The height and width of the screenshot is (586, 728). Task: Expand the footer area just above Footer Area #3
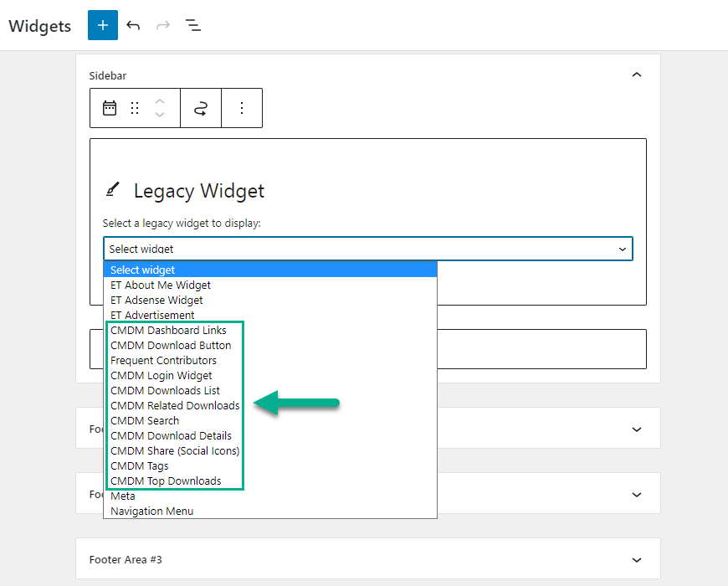tap(637, 495)
